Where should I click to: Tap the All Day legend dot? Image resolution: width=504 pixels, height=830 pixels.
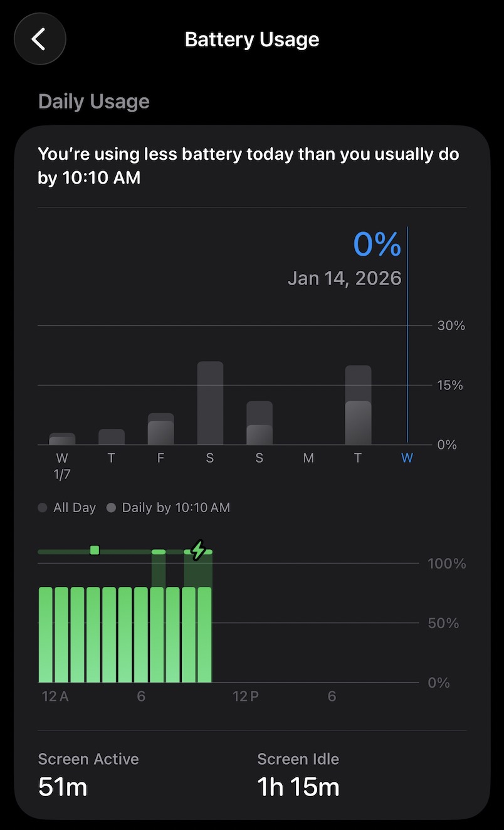click(43, 508)
